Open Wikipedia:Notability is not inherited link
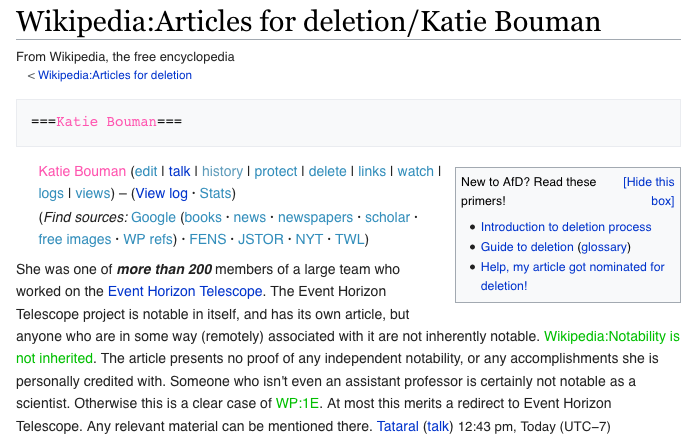 tap(348, 347)
